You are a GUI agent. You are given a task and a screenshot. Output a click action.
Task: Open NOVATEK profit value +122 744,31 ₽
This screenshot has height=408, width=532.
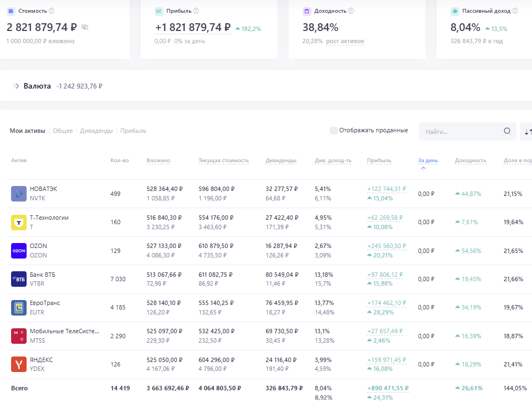coord(386,189)
